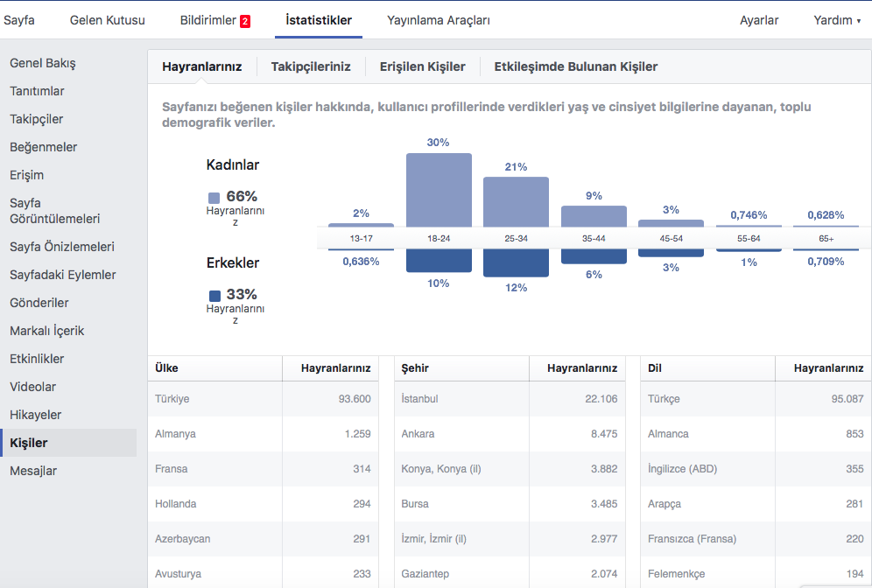Viewport: 872px width, 588px height.
Task: Click the Şehir column header
Action: [x=461, y=367]
